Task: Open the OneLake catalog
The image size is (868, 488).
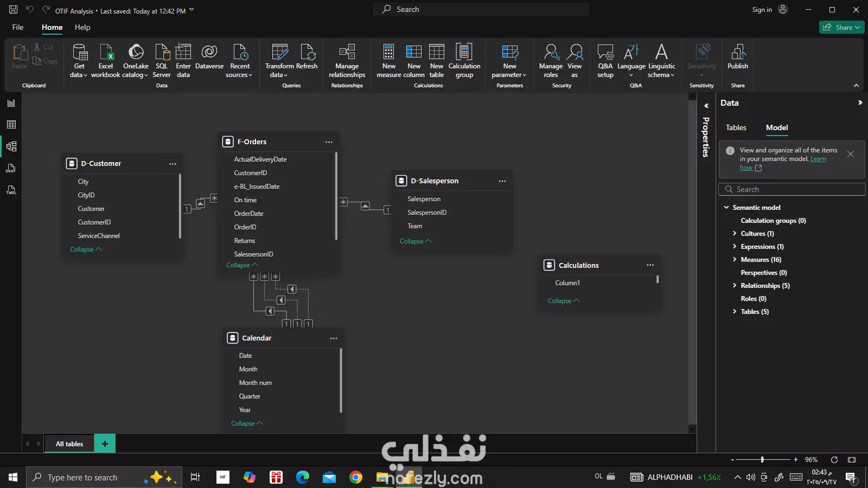Action: 136,61
